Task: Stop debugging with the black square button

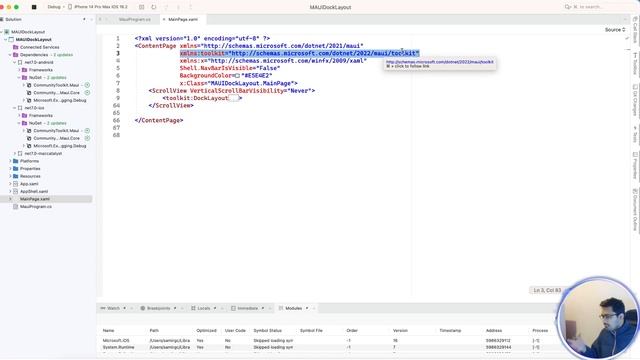Action: (34, 7)
